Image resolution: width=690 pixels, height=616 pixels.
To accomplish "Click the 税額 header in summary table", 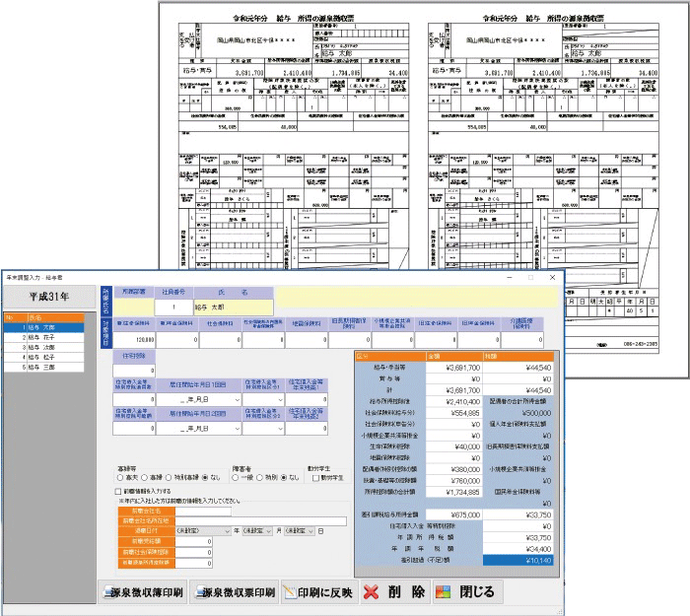I will [x=517, y=356].
